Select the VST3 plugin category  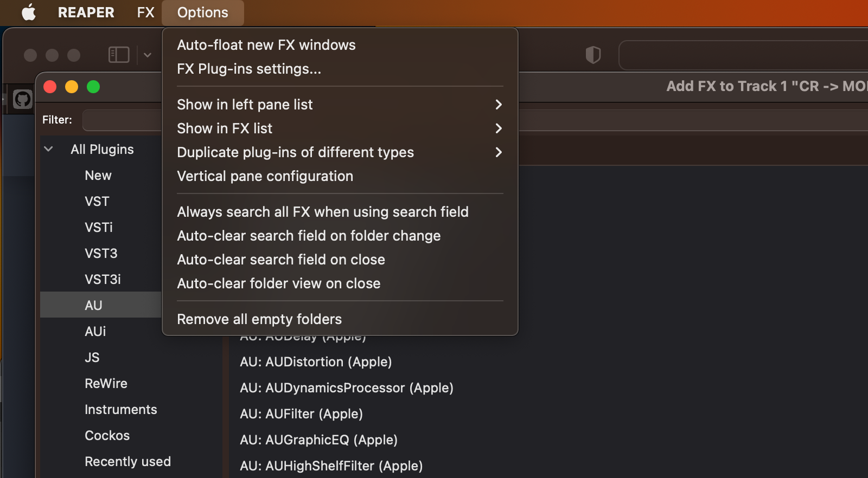tap(101, 253)
